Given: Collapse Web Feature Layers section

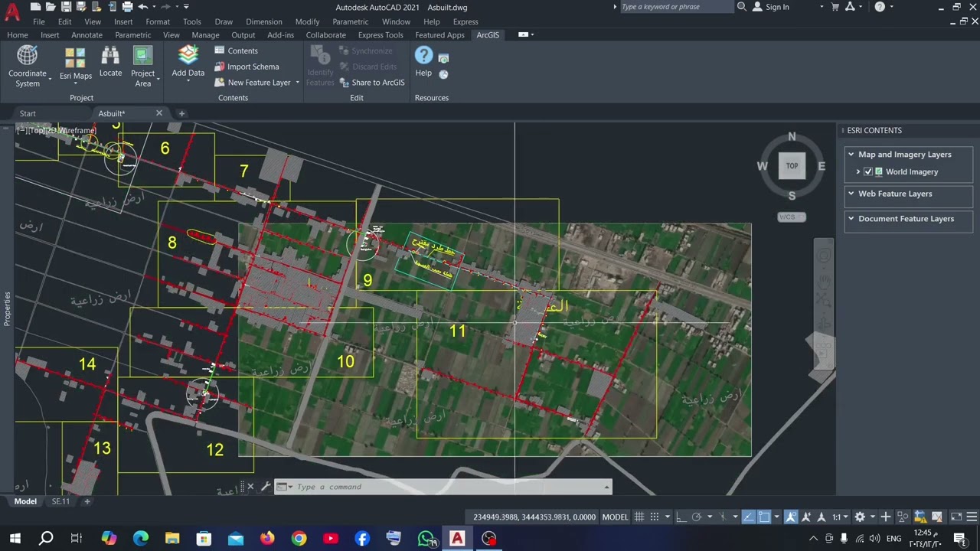Looking at the screenshot, I should (851, 194).
